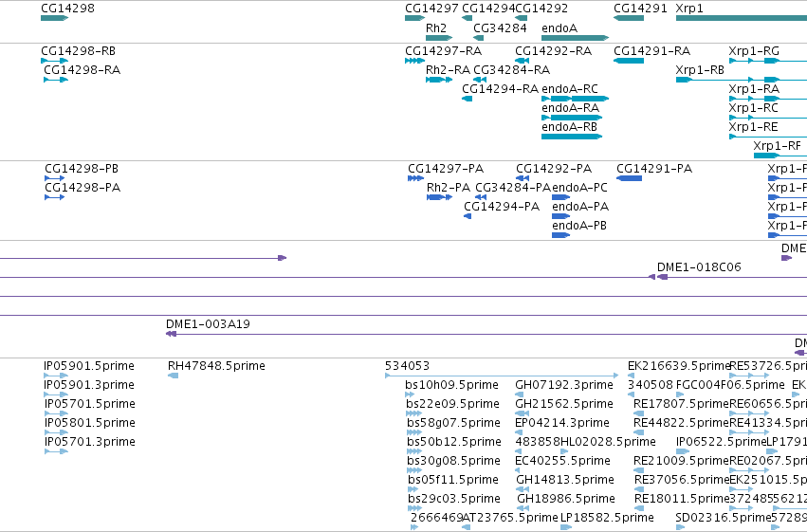The image size is (807, 532).
Task: Click EST IP05901.5prime
Action: click(56, 376)
